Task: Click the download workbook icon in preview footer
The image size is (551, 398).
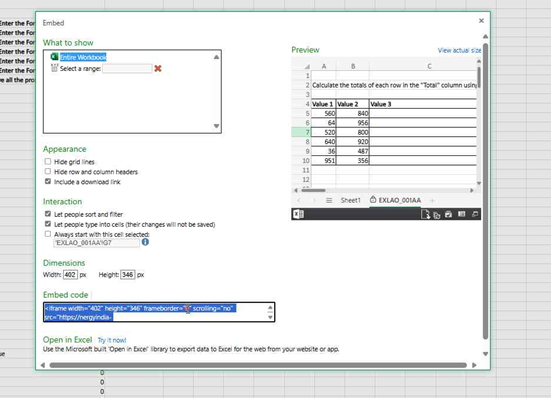Action: click(x=425, y=214)
